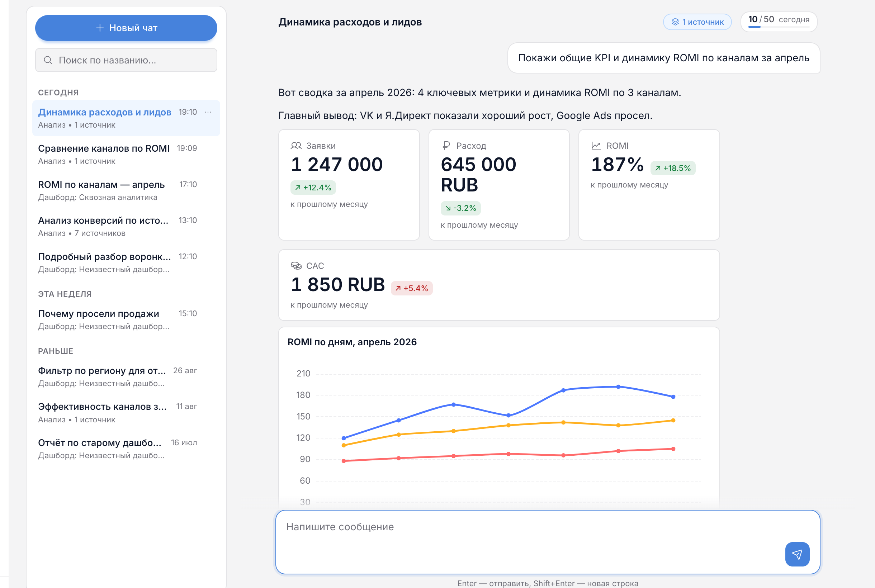Click the ruble icon on Расход card

coord(446,146)
